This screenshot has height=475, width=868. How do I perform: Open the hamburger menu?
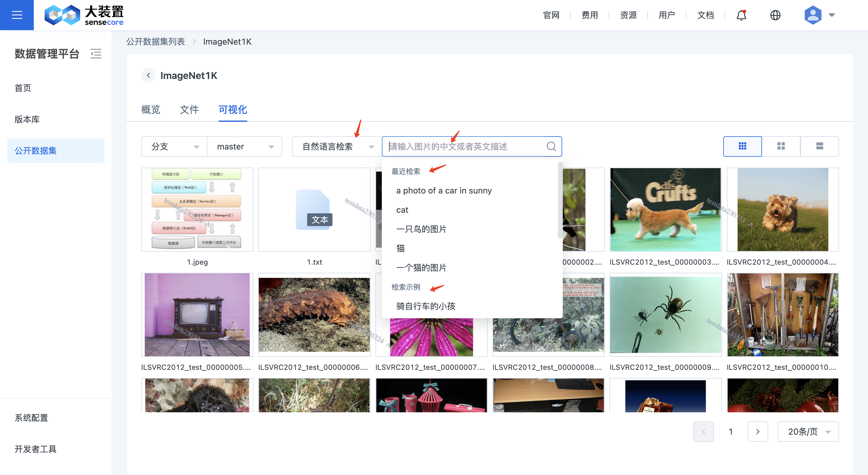pos(17,15)
